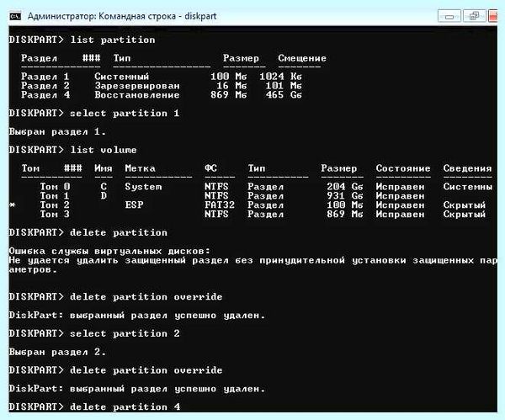Click the '465 Gб' offset value
505x420 pixels.
[x=284, y=95]
